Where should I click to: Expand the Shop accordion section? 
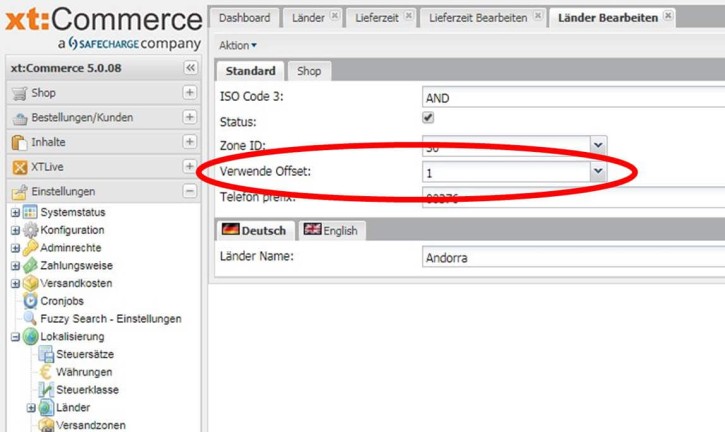pyautogui.click(x=190, y=93)
